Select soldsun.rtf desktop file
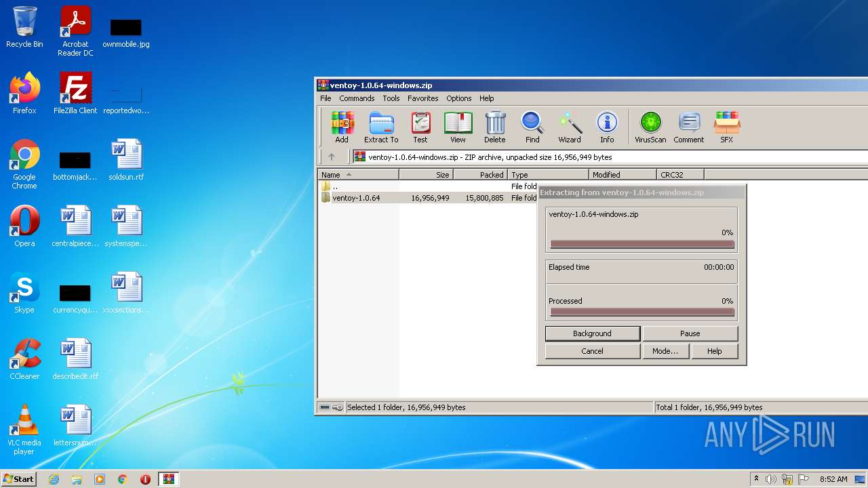 tap(126, 160)
